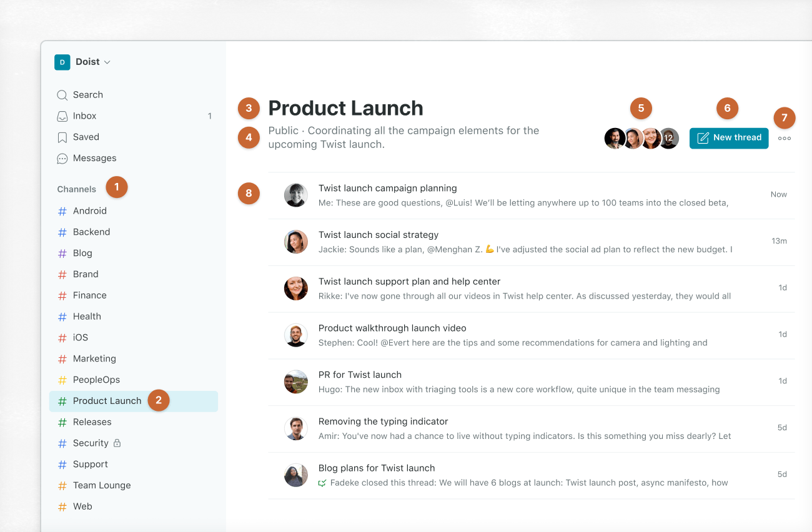Image resolution: width=812 pixels, height=532 pixels.
Task: Open the Messages speech bubble icon
Action: (x=62, y=159)
